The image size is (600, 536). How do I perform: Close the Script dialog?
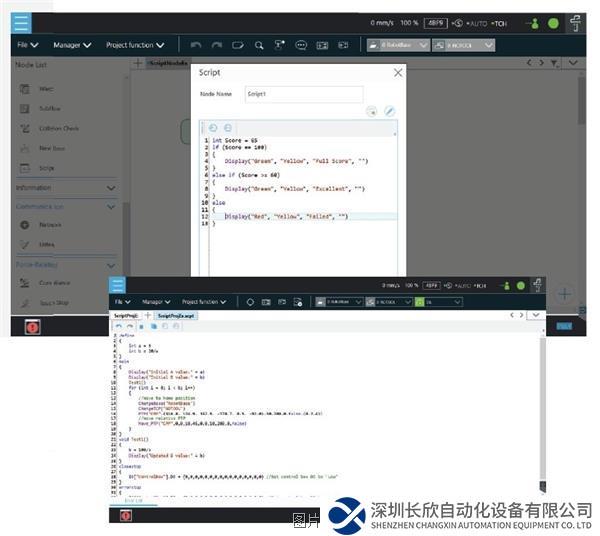click(398, 73)
